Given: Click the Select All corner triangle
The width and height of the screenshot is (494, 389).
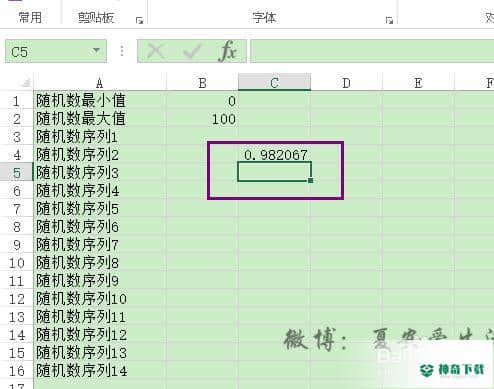Looking at the screenshot, I should tap(25, 82).
